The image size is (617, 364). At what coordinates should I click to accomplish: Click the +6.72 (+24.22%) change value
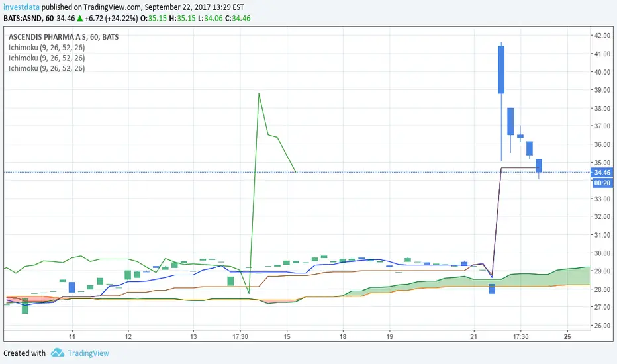111,18
